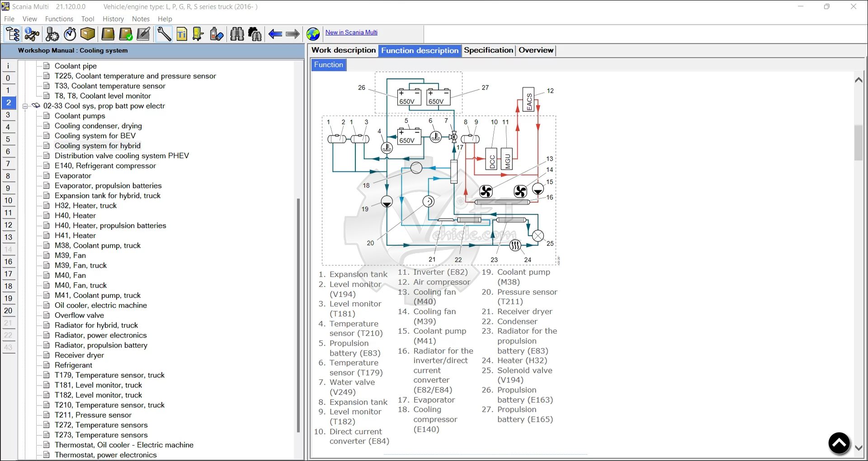Viewport: 868px width, 461px height.
Task: Open the binoculars search icon
Action: point(237,34)
